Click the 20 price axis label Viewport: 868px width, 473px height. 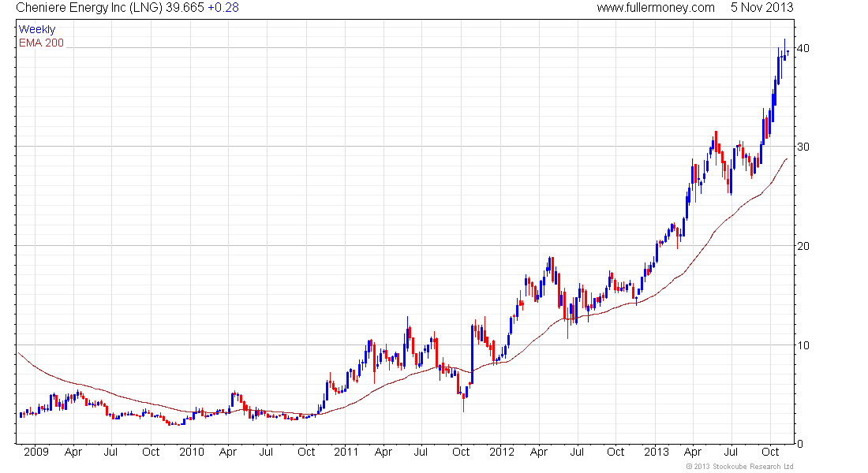click(x=803, y=246)
